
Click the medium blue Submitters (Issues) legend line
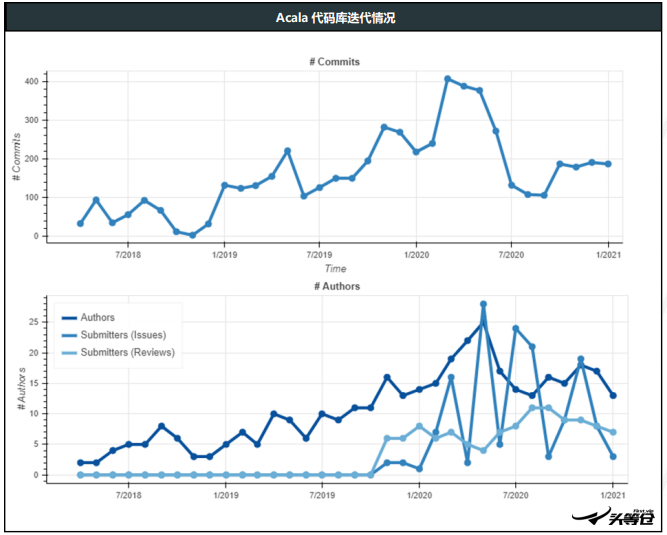click(x=69, y=335)
